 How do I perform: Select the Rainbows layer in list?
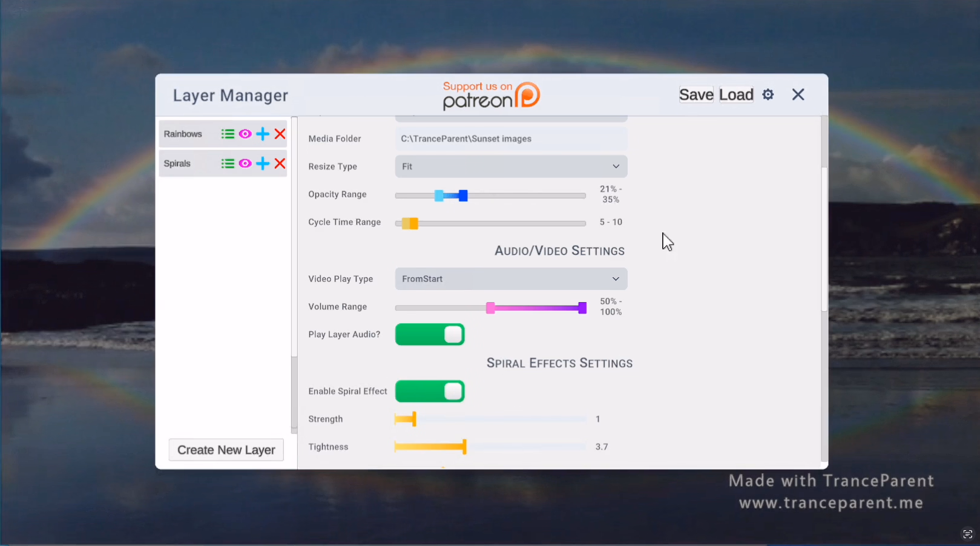pyautogui.click(x=183, y=134)
